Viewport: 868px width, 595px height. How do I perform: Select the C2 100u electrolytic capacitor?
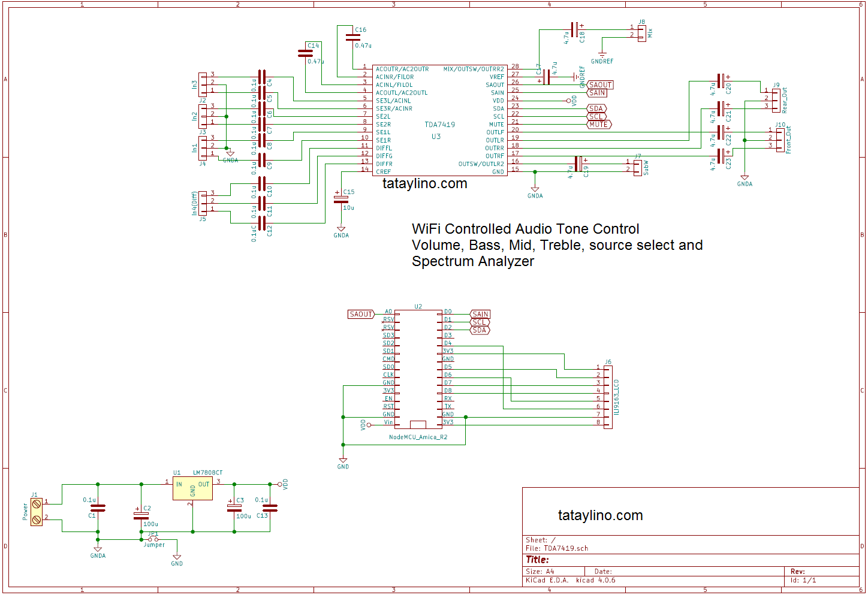[141, 515]
